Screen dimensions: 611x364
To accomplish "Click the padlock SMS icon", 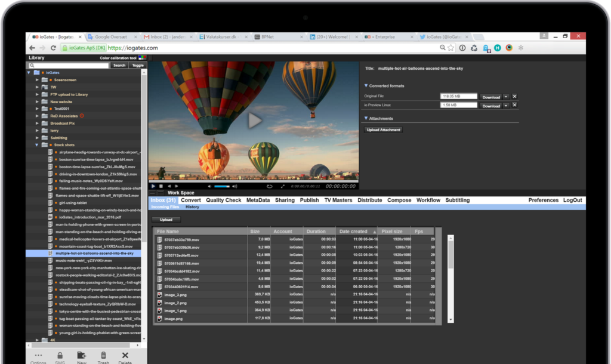I will (x=60, y=356).
